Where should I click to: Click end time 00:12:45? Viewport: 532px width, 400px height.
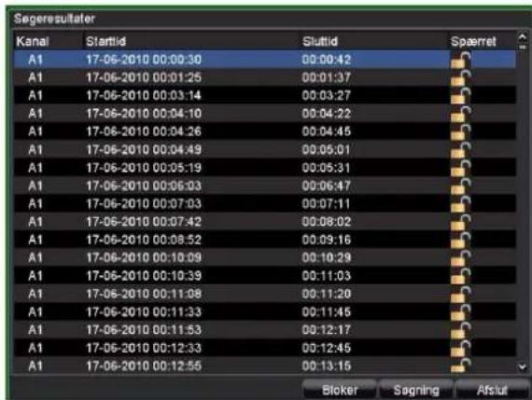(326, 348)
